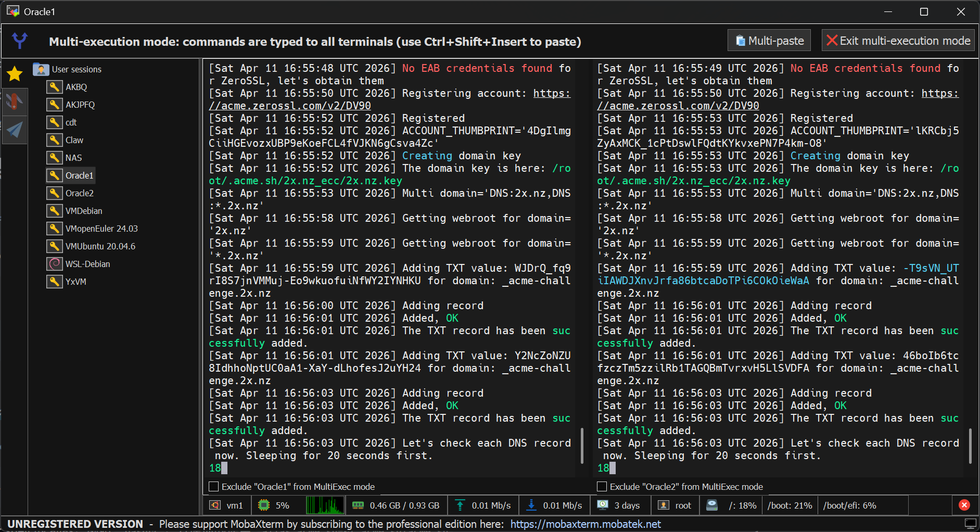
Task: Click Exit multi-execution mode button
Action: (898, 41)
